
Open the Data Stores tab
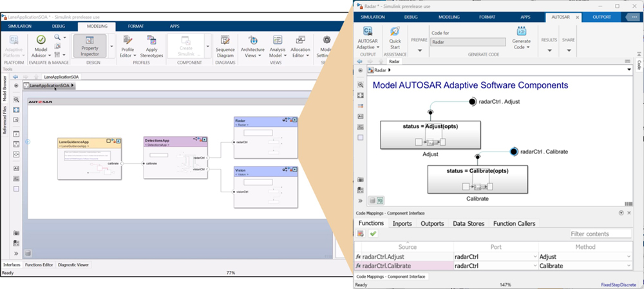(x=469, y=224)
